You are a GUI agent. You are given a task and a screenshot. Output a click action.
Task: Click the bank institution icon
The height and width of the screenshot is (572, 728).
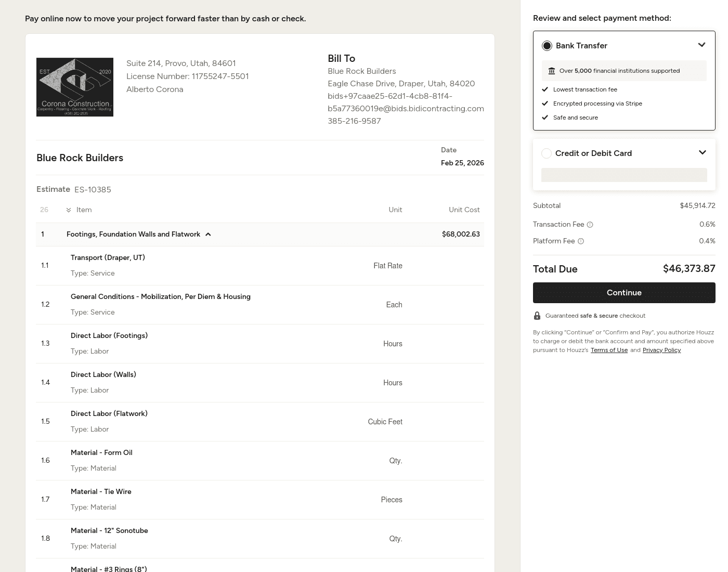tap(552, 71)
